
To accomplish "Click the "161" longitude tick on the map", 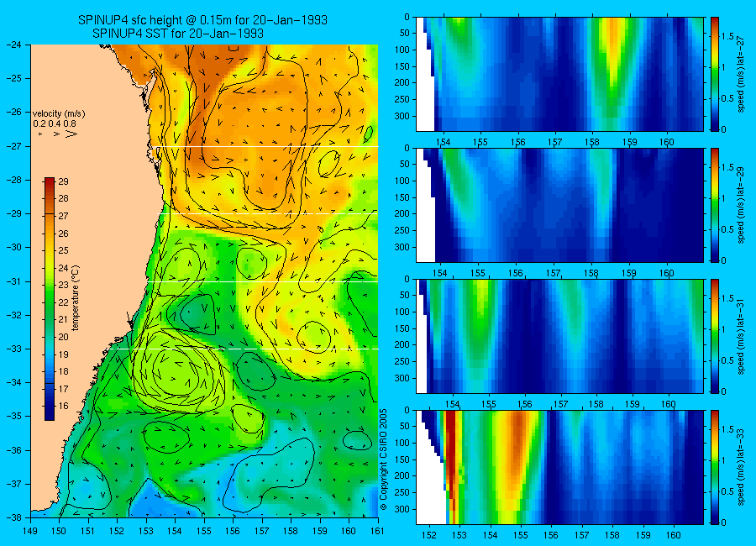I will point(377,531).
